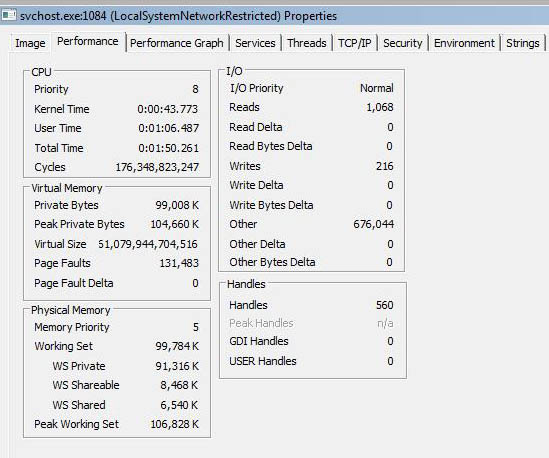The width and height of the screenshot is (549, 458).
Task: Open the TCP/IP tab
Action: [x=354, y=43]
